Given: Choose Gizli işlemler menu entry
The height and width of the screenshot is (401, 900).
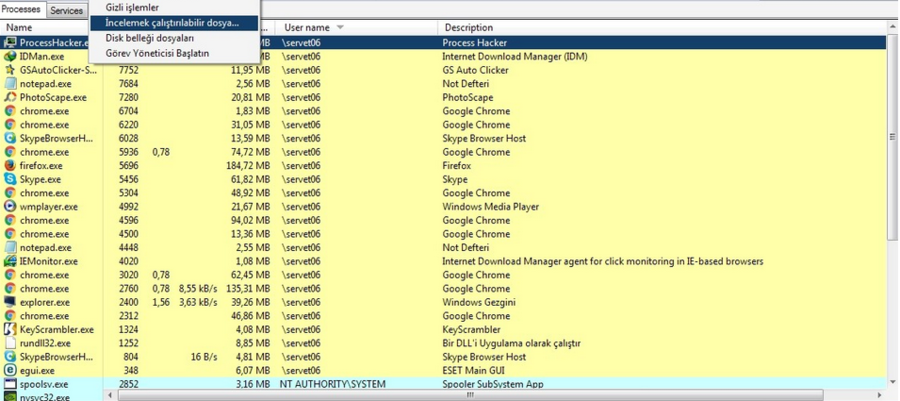Looking at the screenshot, I should click(133, 7).
